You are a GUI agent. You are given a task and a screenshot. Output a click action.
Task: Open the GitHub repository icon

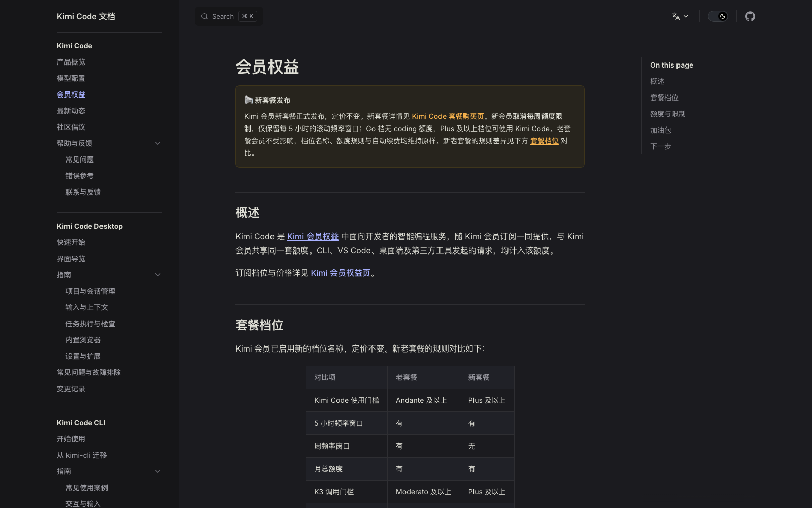(750, 16)
